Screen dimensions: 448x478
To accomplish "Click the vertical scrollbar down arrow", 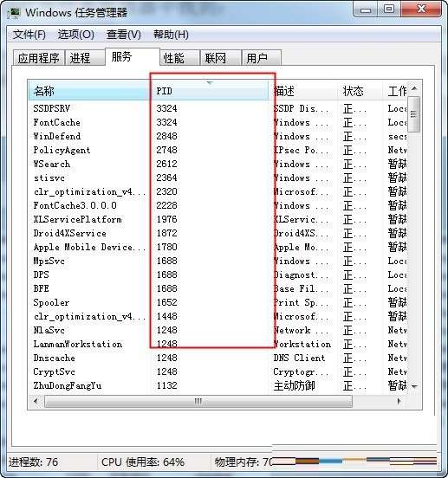I will pos(414,386).
